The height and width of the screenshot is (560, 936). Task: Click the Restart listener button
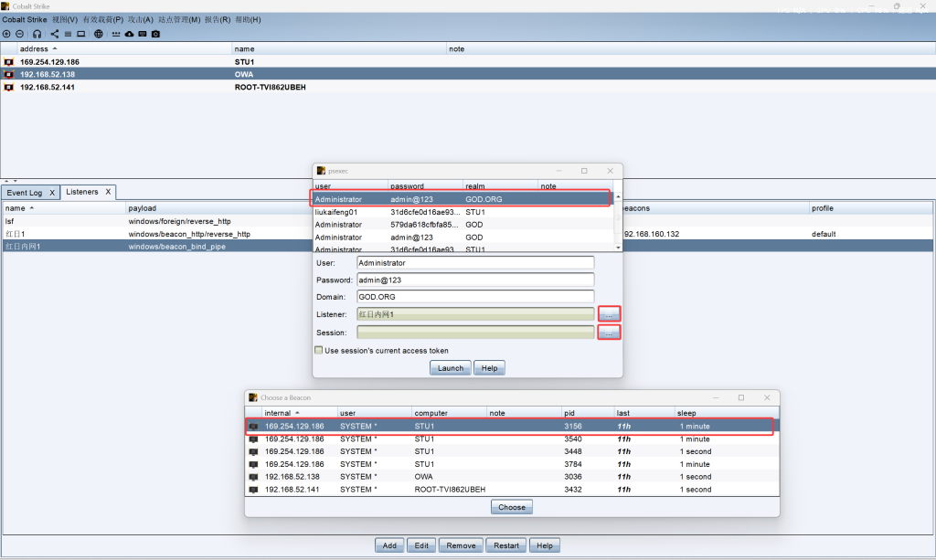(x=506, y=545)
